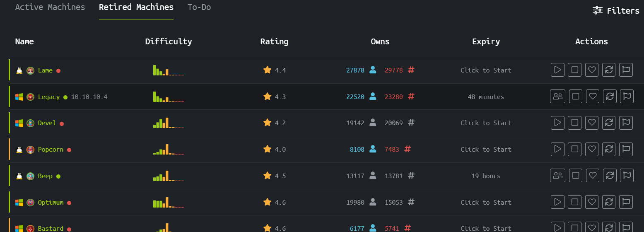The width and height of the screenshot is (644, 232).
Task: Click the Beep expiry '19 hours'
Action: pyautogui.click(x=486, y=176)
